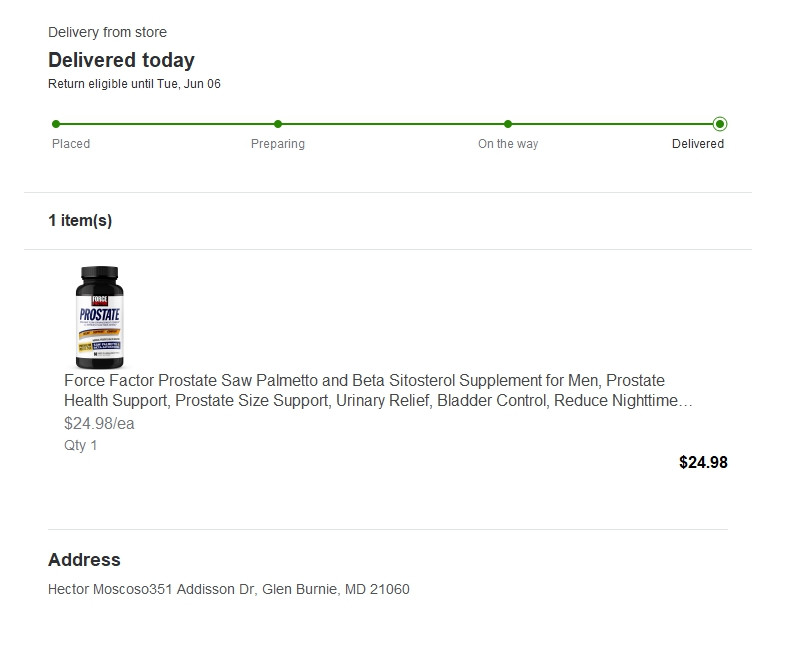Viewport: 800px width, 665px height.
Task: Click the circled Delivered step marker
Action: 720,124
